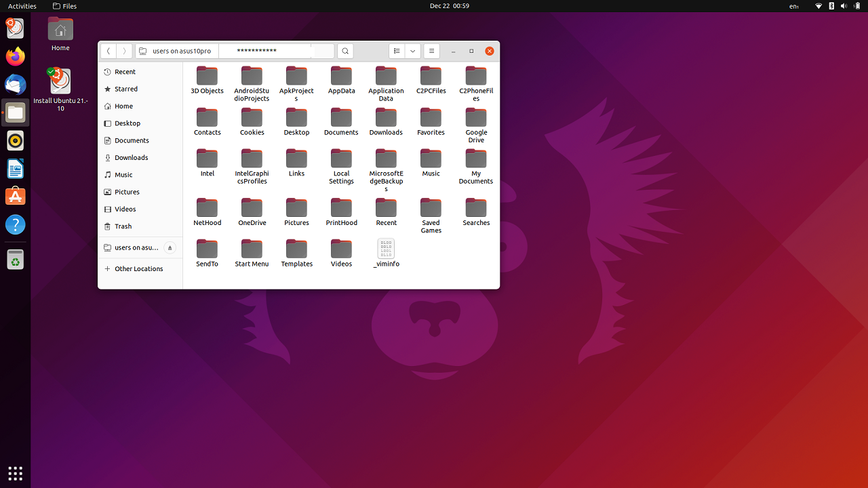This screenshot has width=868, height=488.
Task: Select the _viminfo file
Action: coord(386,253)
